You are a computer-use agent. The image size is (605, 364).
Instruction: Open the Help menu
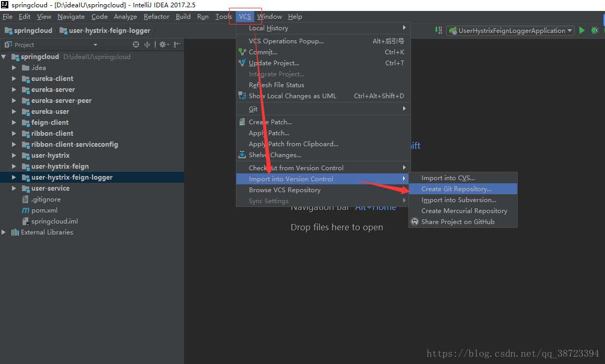click(295, 17)
